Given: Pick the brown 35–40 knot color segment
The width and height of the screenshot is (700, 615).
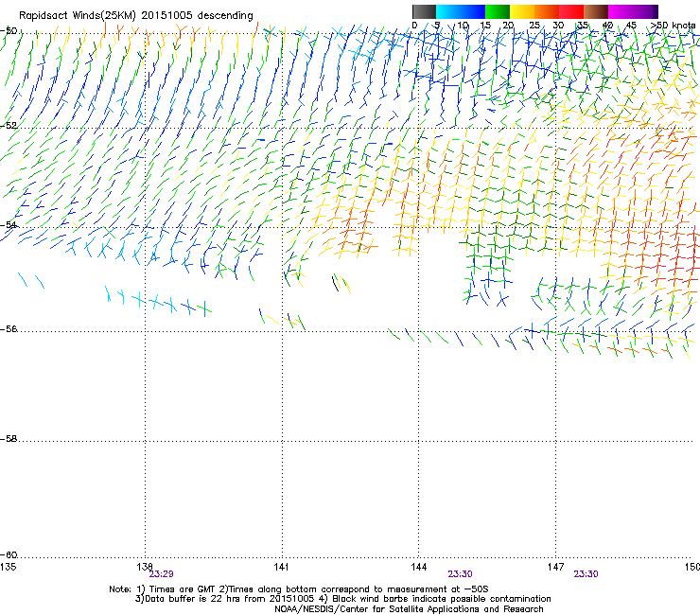Looking at the screenshot, I should [x=596, y=11].
